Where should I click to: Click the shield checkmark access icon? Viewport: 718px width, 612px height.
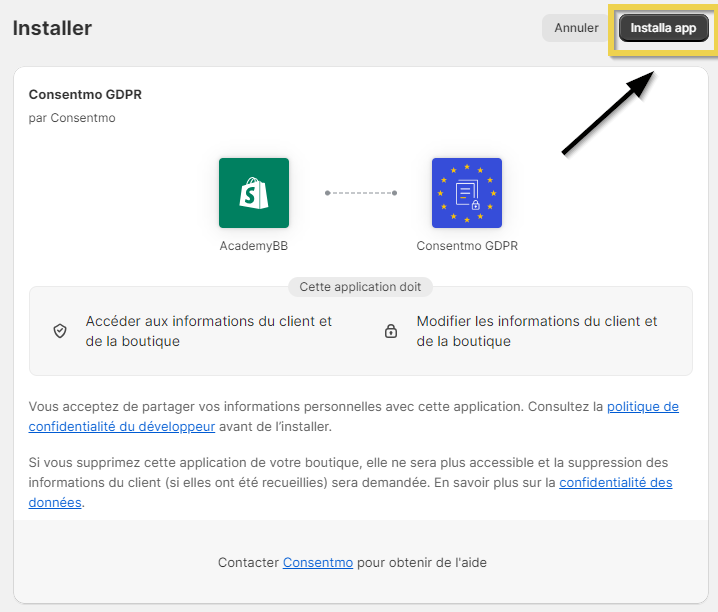[60, 331]
